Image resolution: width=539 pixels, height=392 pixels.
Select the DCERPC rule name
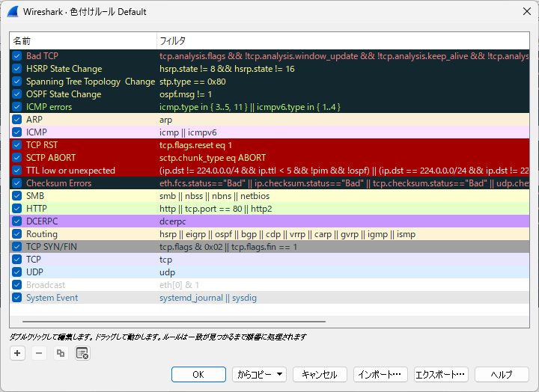(x=42, y=221)
